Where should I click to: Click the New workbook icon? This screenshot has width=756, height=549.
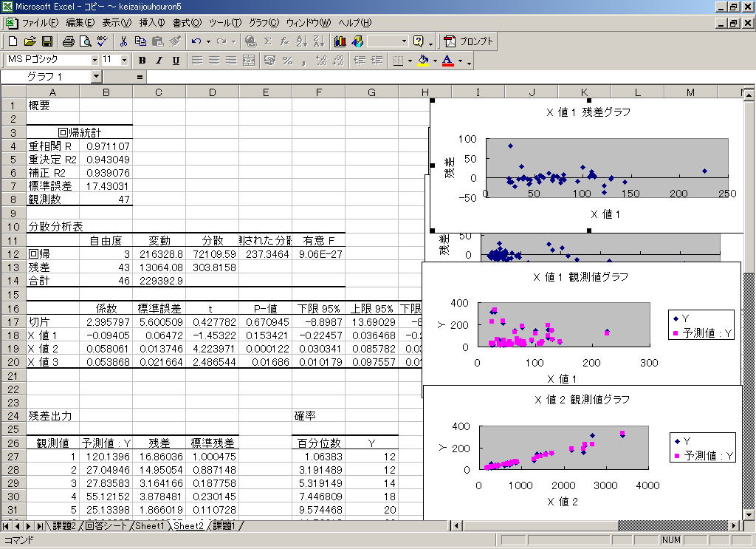click(x=13, y=41)
